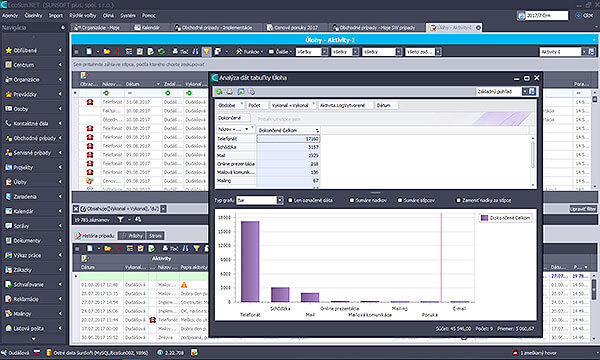600x360 pixels.
Task: Open the Ďalšie dropdown in the toolbar
Action: (280, 51)
